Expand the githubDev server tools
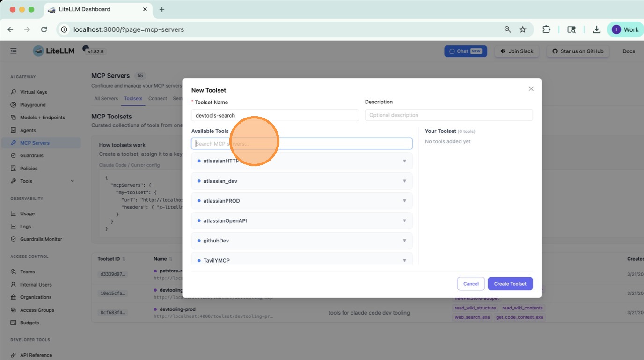Viewport: 644px width, 360px height. [x=404, y=241]
